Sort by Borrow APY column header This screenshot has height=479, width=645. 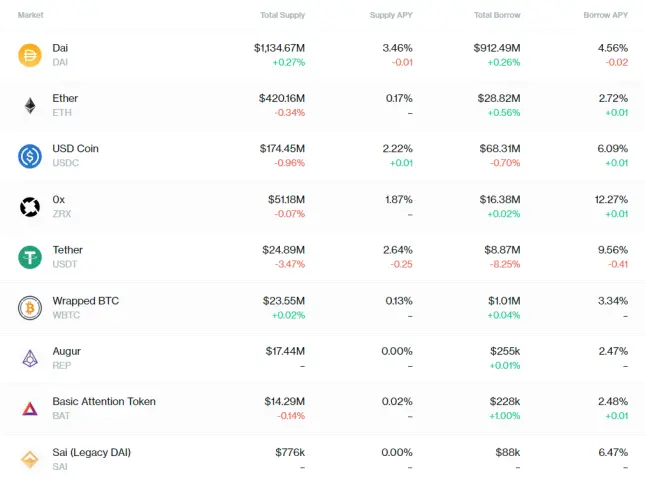tap(606, 15)
